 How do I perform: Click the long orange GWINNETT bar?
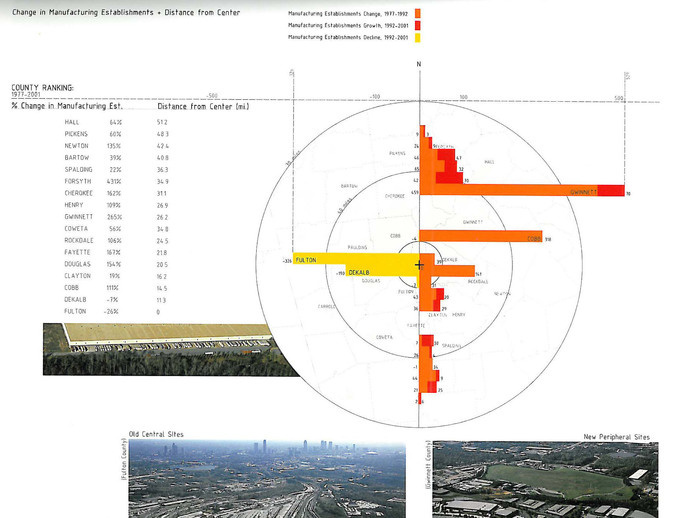(x=508, y=190)
